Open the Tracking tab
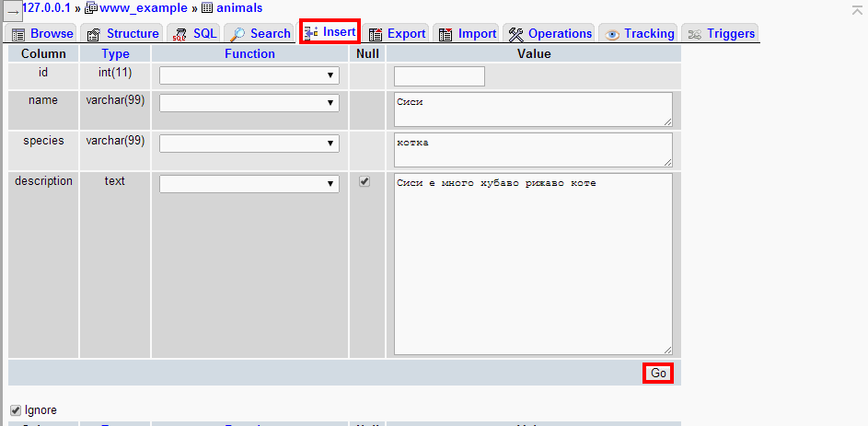 640,34
